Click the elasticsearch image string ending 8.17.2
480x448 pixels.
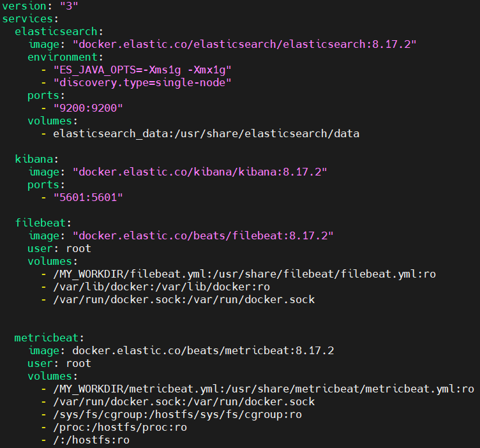[x=244, y=44]
